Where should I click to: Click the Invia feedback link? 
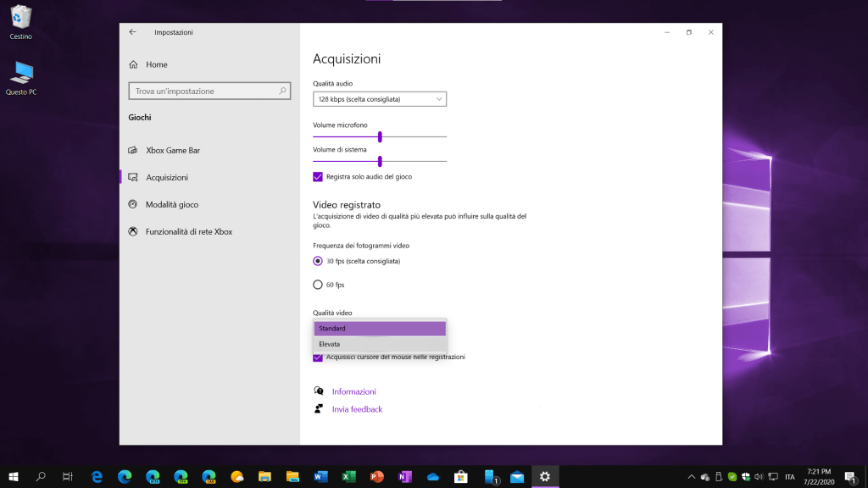[x=357, y=409]
